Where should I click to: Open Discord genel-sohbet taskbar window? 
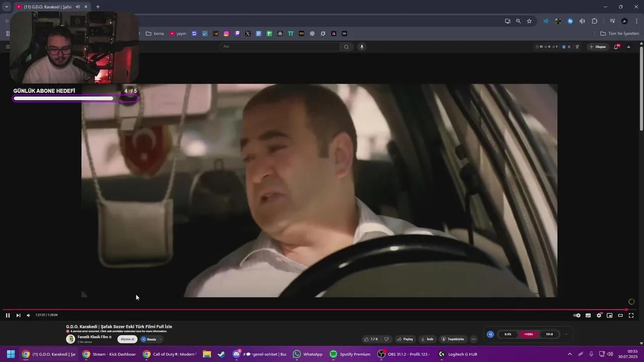point(260,354)
